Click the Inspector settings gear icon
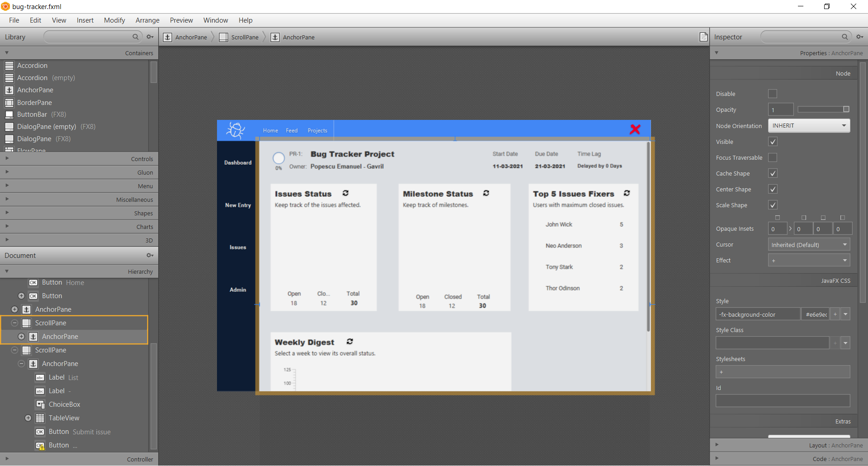The height and width of the screenshot is (466, 868). tap(859, 37)
